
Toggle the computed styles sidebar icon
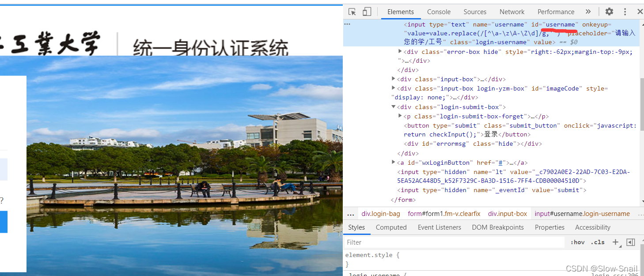(631, 242)
